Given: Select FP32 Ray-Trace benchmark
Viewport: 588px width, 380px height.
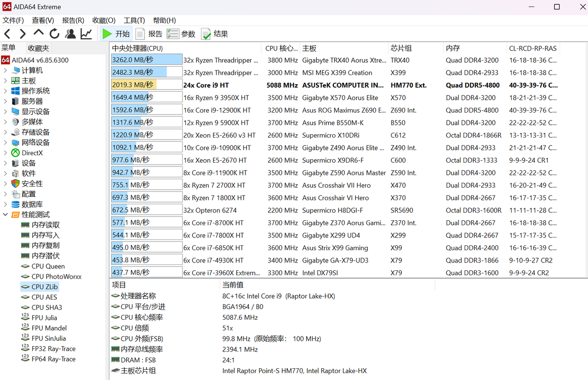Looking at the screenshot, I should pyautogui.click(x=49, y=349).
